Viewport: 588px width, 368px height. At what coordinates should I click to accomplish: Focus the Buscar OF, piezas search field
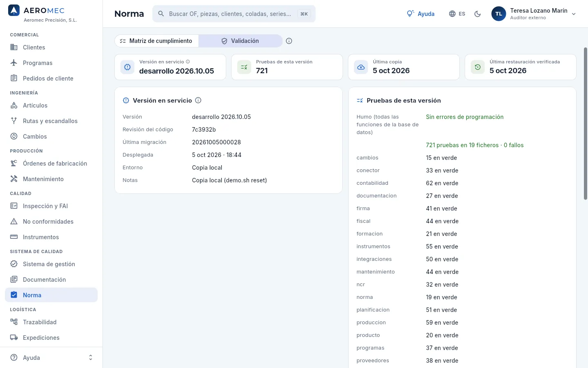pos(234,14)
